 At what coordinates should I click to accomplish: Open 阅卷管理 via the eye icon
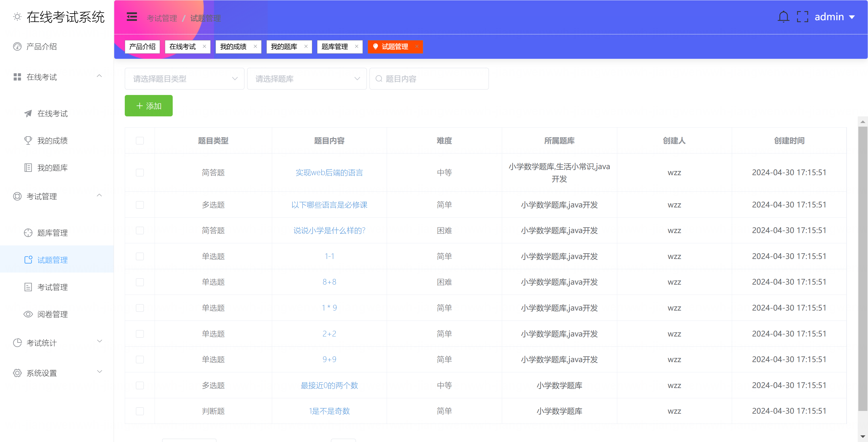tap(28, 314)
